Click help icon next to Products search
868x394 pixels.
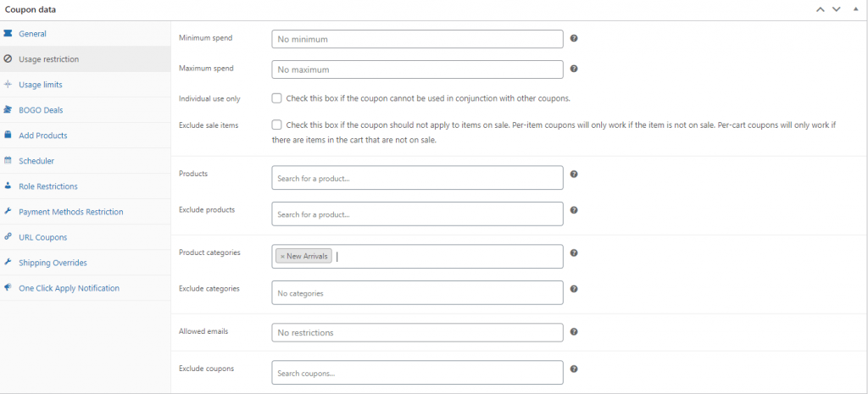click(574, 174)
